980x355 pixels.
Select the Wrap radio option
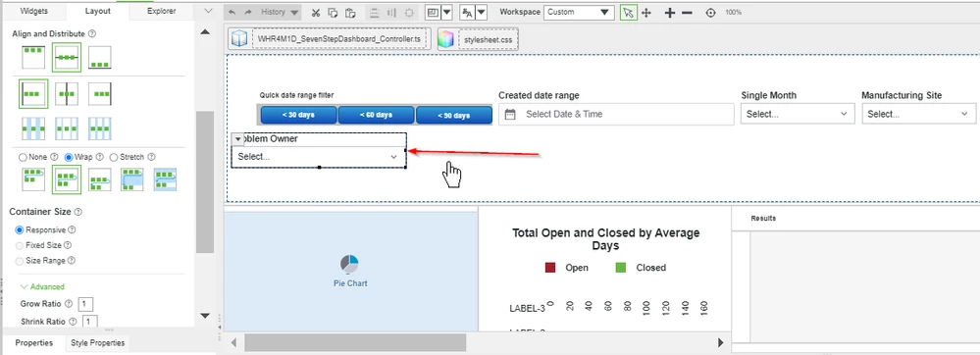point(70,157)
